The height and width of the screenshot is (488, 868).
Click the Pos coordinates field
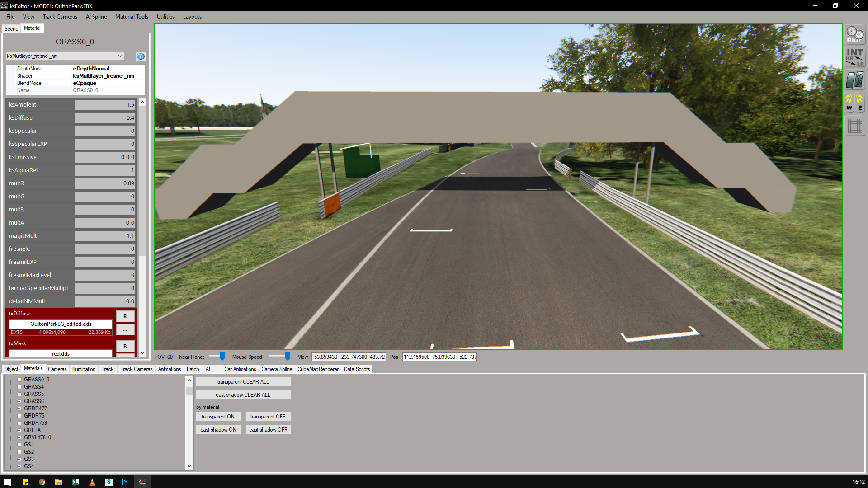pos(439,357)
